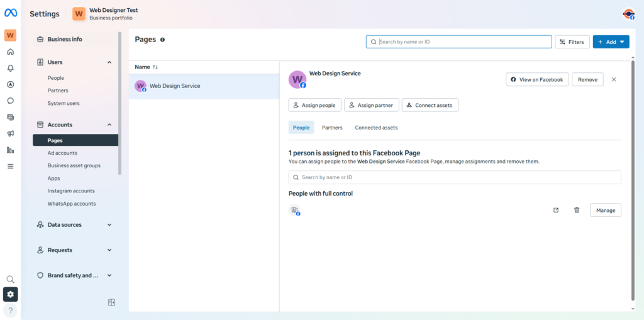Click the Pages info icon

pos(163,40)
